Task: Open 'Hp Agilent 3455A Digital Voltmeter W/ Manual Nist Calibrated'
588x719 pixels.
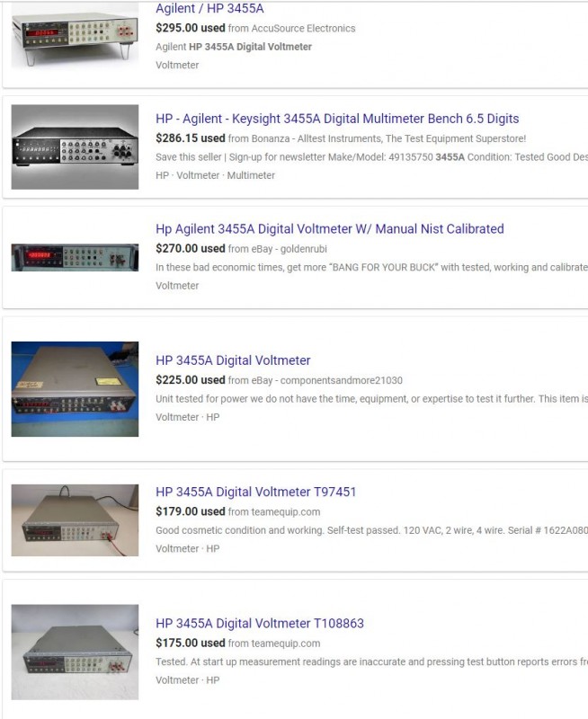Action: tap(329, 229)
